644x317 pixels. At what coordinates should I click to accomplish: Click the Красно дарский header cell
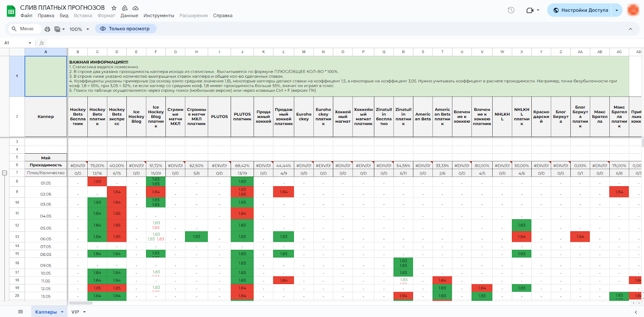[x=541, y=117]
